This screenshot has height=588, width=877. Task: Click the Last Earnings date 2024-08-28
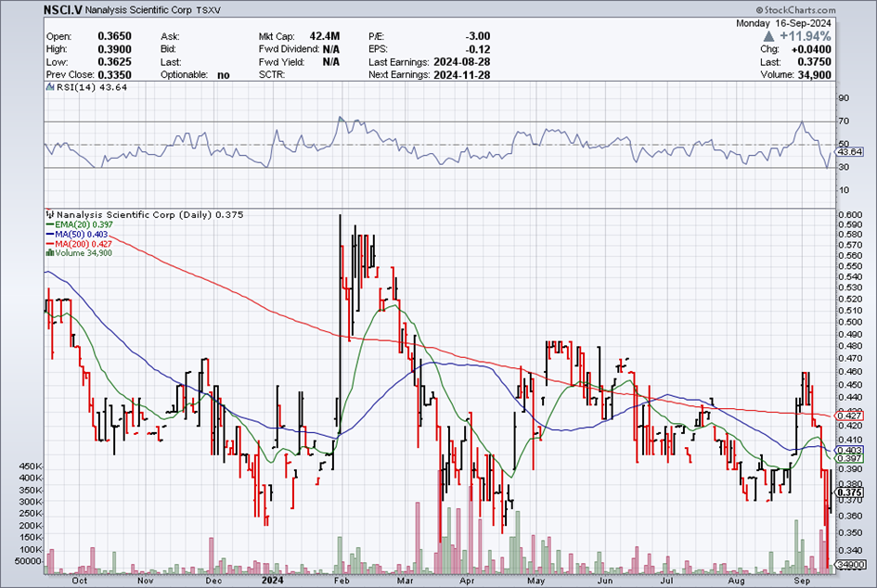[x=462, y=62]
